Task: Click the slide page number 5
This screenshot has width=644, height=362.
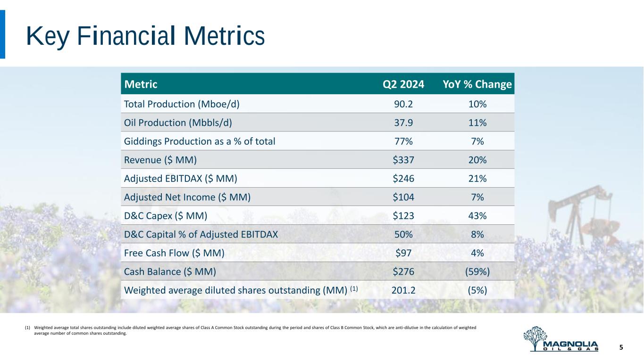Action: [621, 347]
